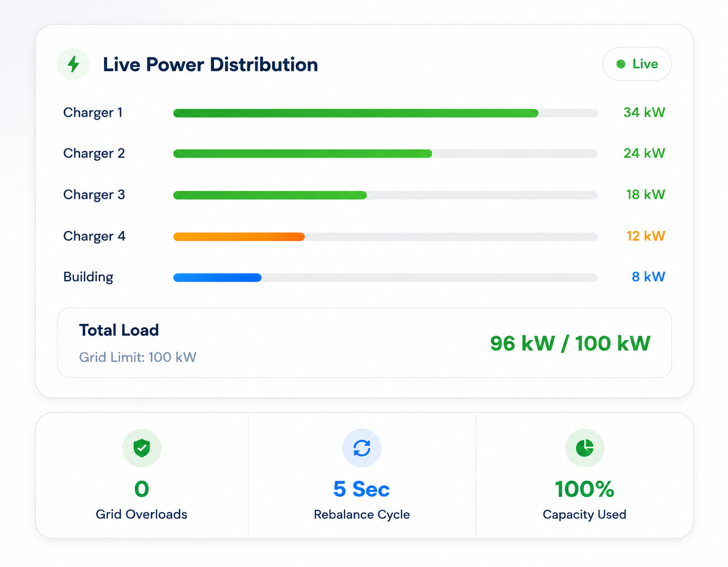
Task: Open the Grid Overloads stat card
Action: [x=142, y=475]
